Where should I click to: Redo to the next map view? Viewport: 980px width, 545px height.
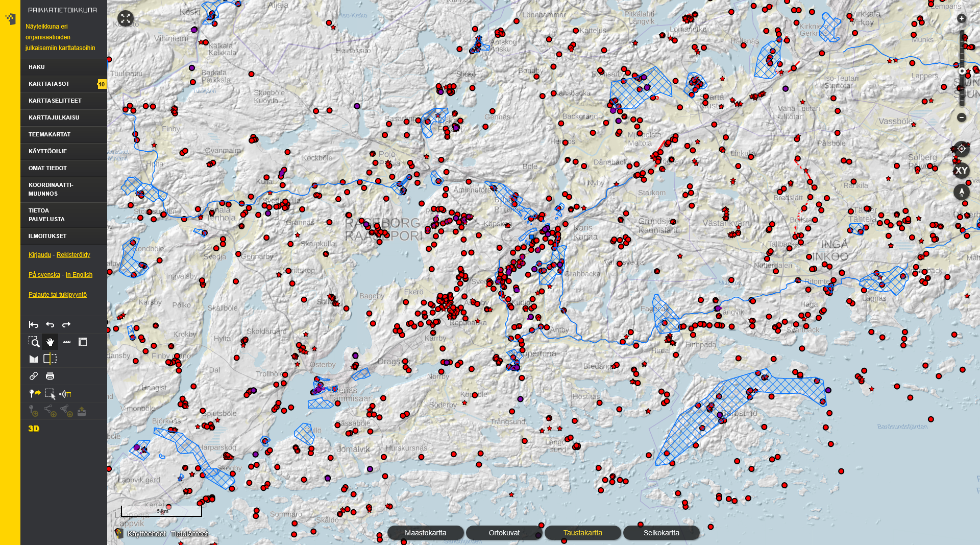[x=66, y=325]
